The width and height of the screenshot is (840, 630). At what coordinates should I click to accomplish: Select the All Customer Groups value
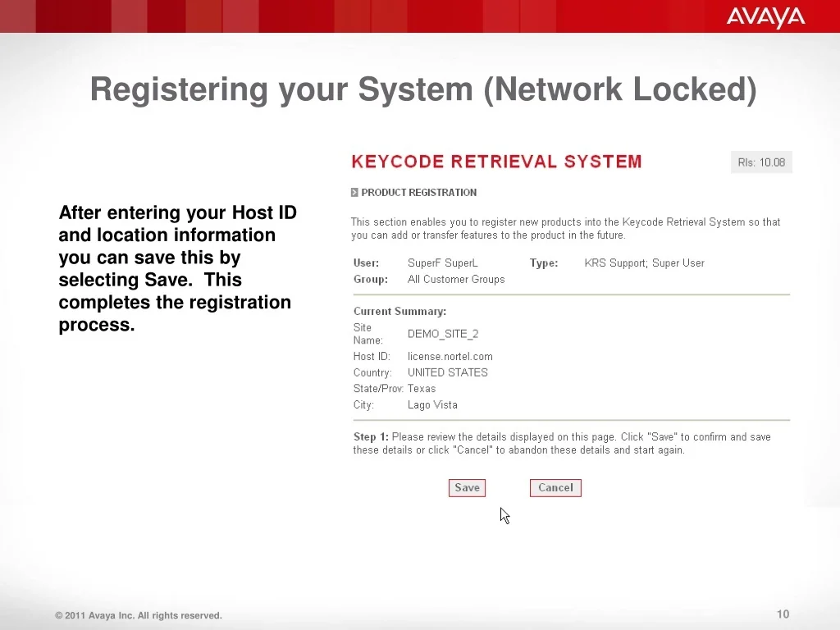pyautogui.click(x=456, y=279)
